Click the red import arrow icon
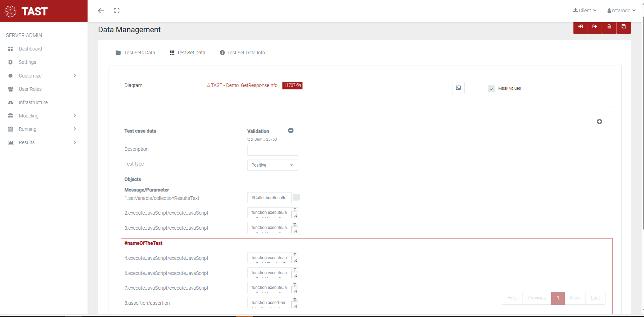 [x=580, y=27]
